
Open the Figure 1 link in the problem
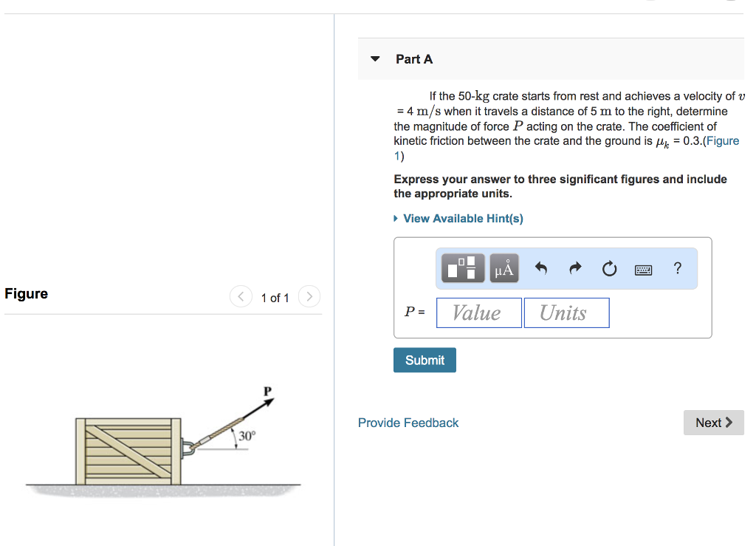coord(723,140)
